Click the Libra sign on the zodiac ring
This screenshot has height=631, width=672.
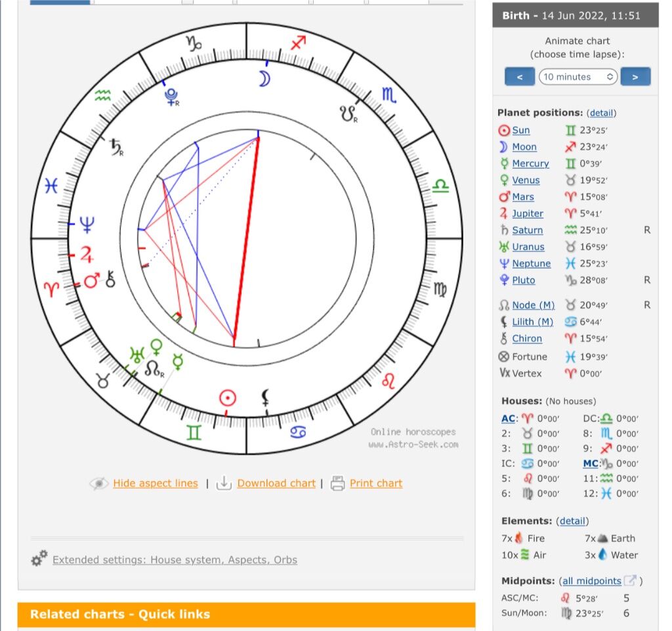click(x=440, y=186)
